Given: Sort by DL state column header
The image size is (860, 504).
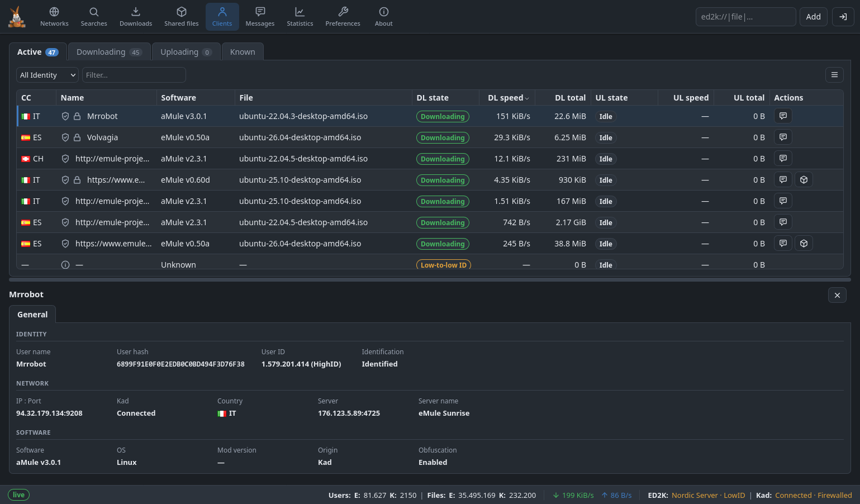Looking at the screenshot, I should 445,98.
